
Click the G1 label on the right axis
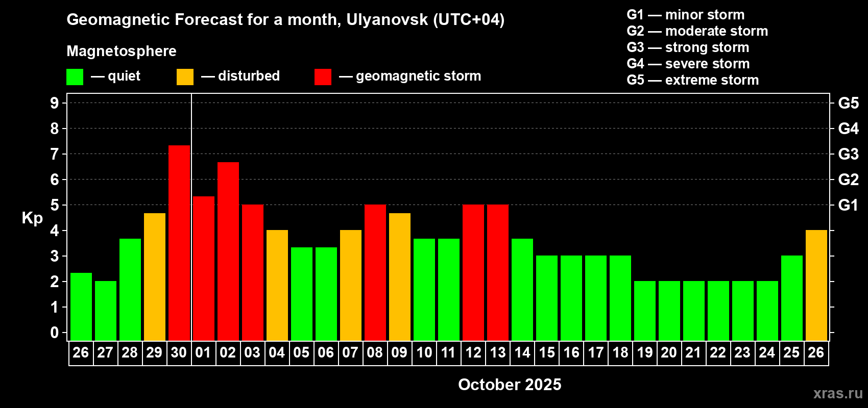click(848, 205)
